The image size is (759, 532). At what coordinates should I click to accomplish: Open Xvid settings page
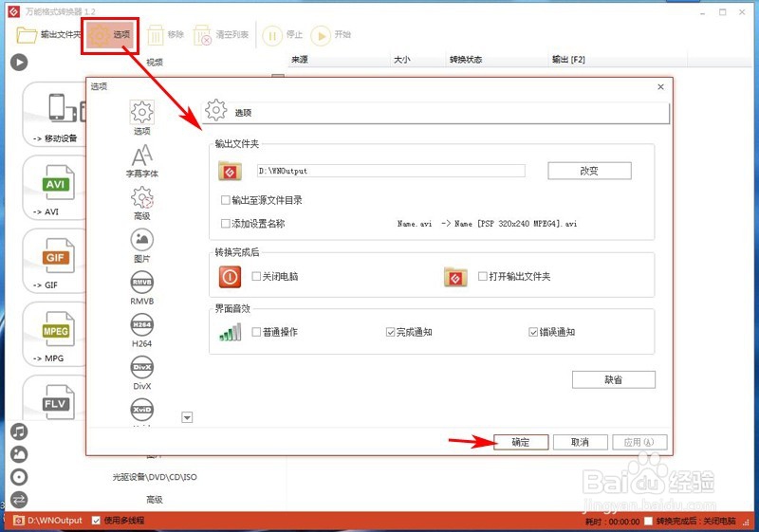click(x=141, y=413)
